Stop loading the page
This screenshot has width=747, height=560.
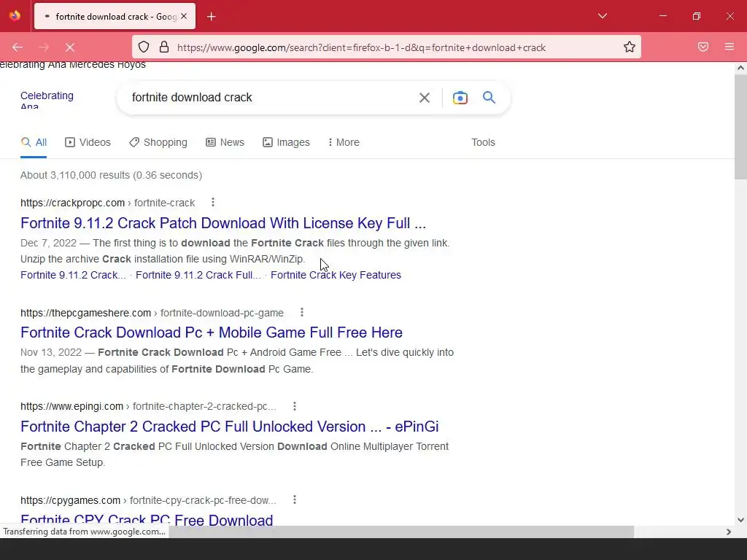click(x=70, y=47)
